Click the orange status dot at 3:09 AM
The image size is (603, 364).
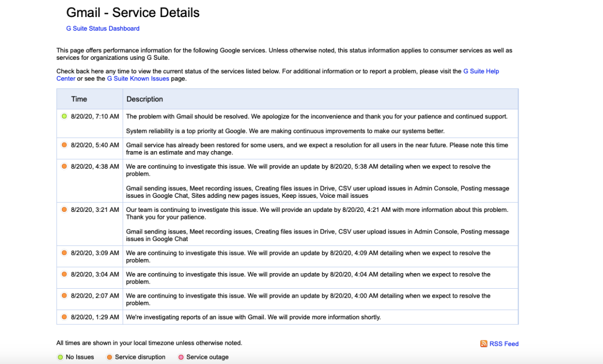[x=64, y=253]
